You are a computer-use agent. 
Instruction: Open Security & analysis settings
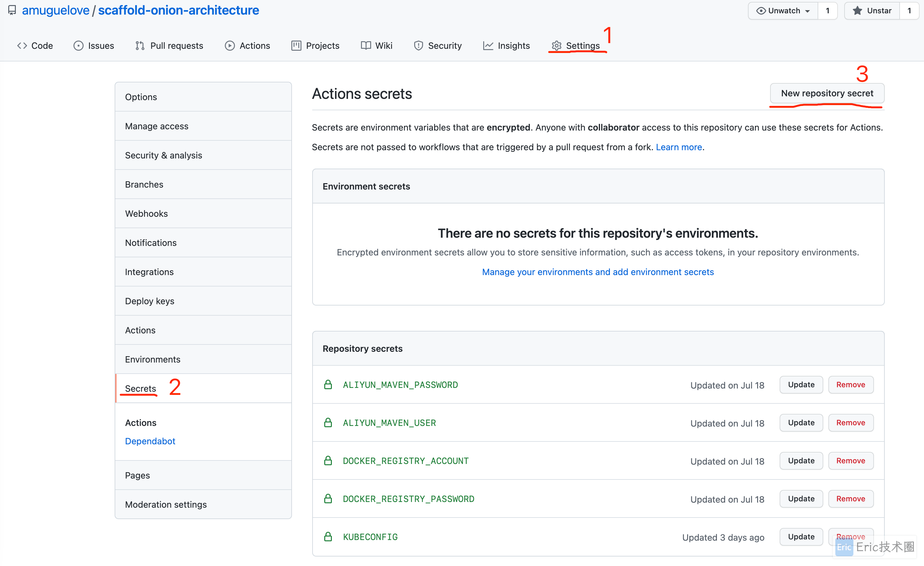[203, 155]
